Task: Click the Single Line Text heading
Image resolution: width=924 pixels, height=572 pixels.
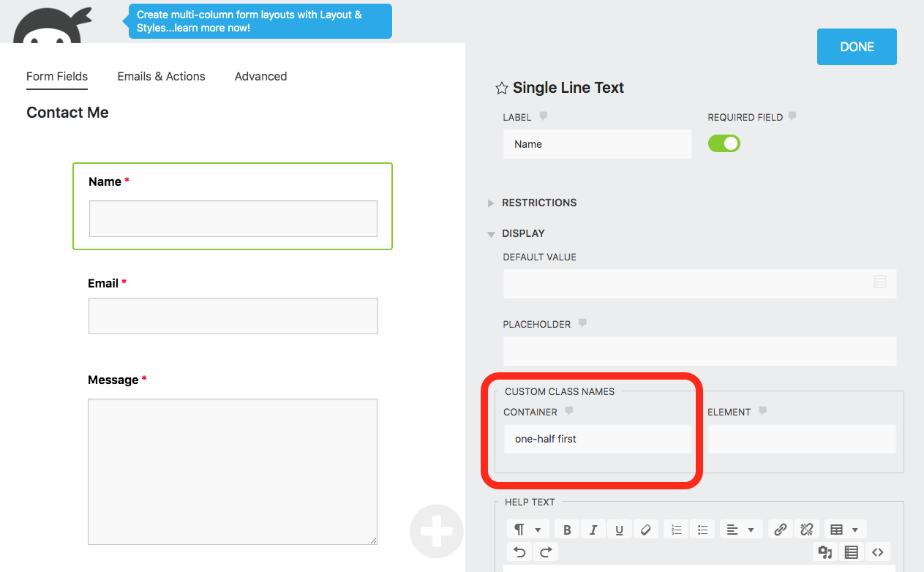Action: point(568,88)
